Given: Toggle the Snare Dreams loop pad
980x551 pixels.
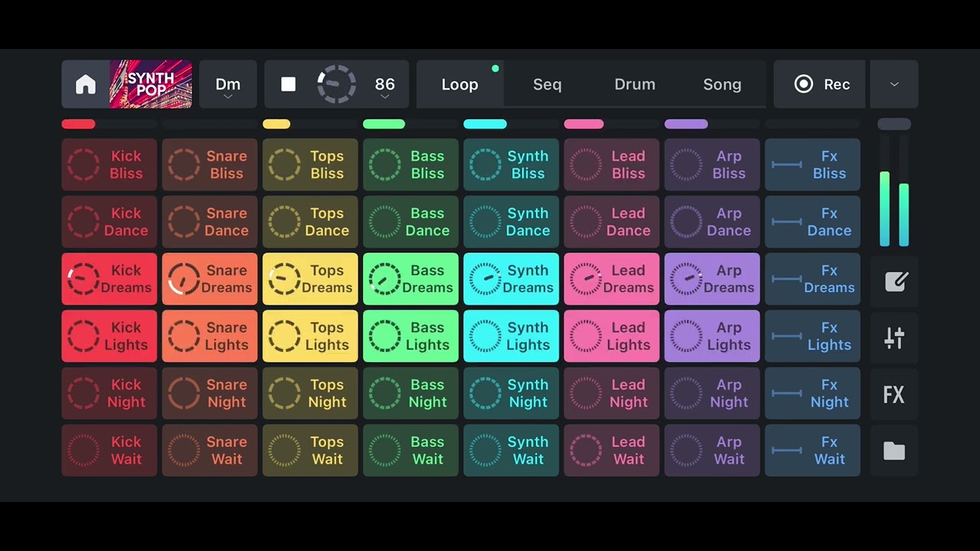Looking at the screenshot, I should click(210, 279).
